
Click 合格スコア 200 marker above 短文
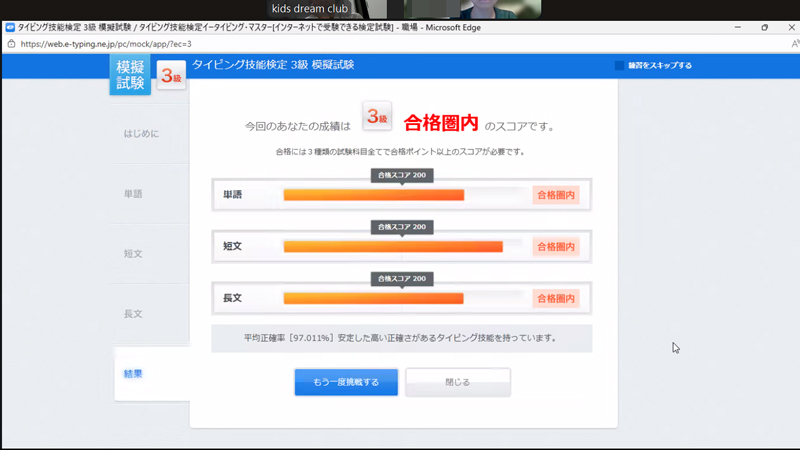pyautogui.click(x=402, y=227)
